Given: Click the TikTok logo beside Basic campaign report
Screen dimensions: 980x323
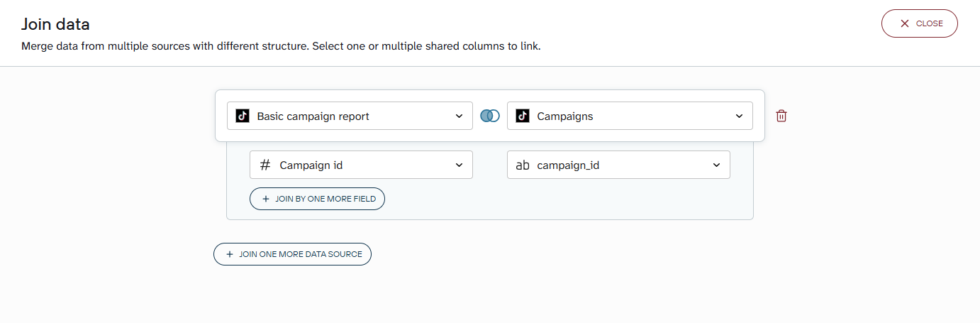Looking at the screenshot, I should [x=243, y=116].
